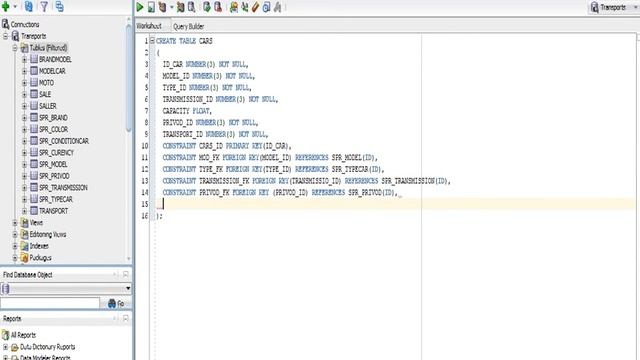Click the Schema Browser icon

[x=60, y=6]
